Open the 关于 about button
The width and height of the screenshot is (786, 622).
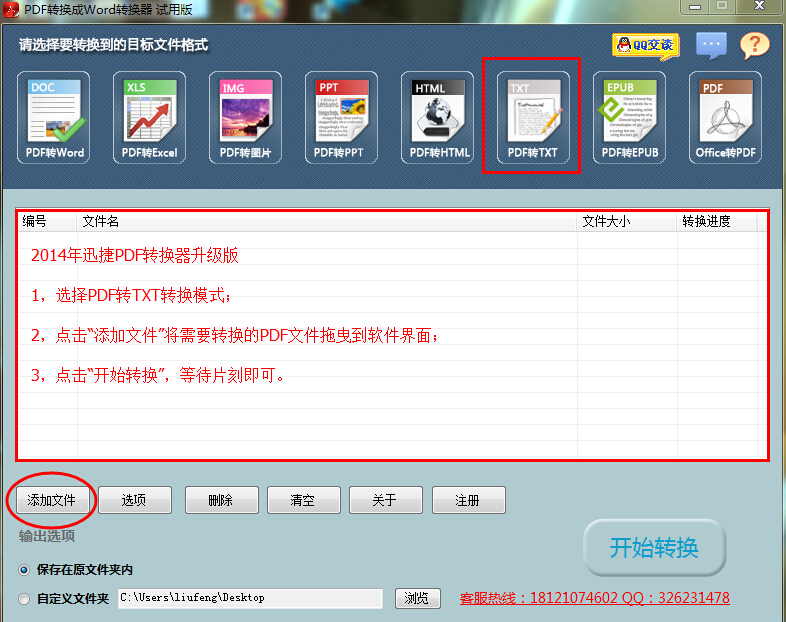386,500
